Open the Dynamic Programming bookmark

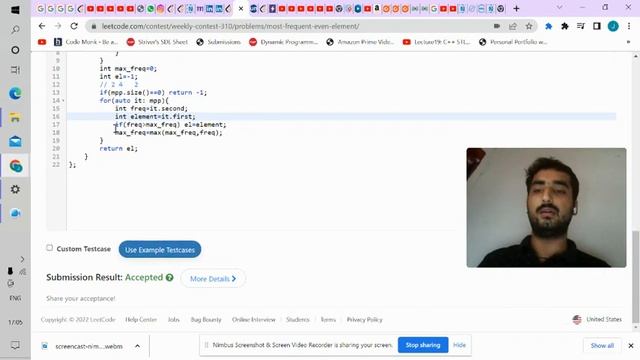(283, 42)
